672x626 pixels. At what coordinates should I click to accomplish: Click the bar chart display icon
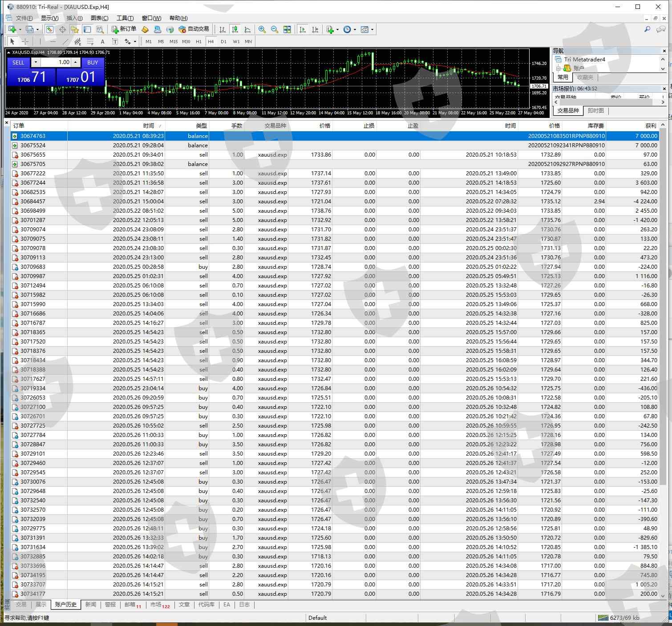coord(223,29)
